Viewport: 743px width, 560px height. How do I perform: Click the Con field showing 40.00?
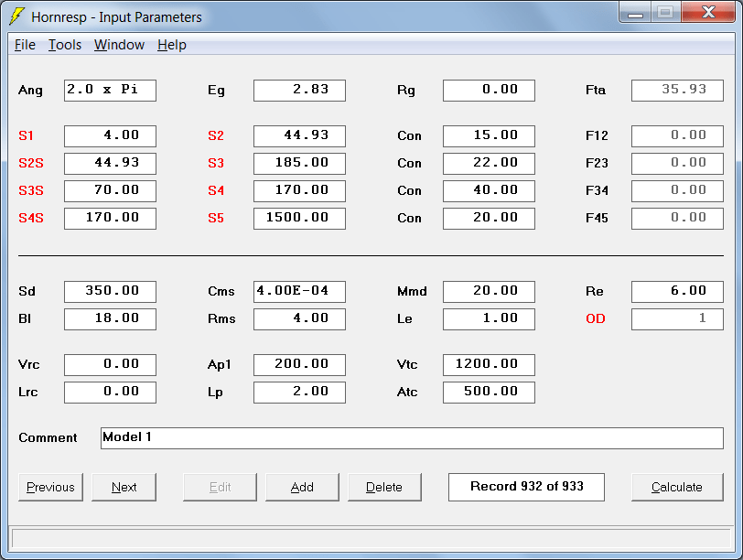[489, 191]
